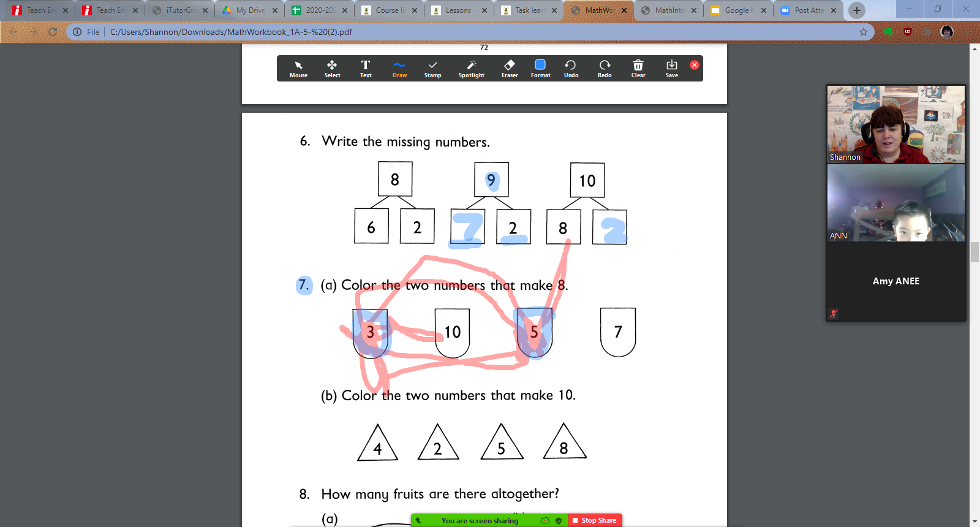This screenshot has width=980, height=527.
Task: Click the triangle containing 5
Action: [x=502, y=443]
